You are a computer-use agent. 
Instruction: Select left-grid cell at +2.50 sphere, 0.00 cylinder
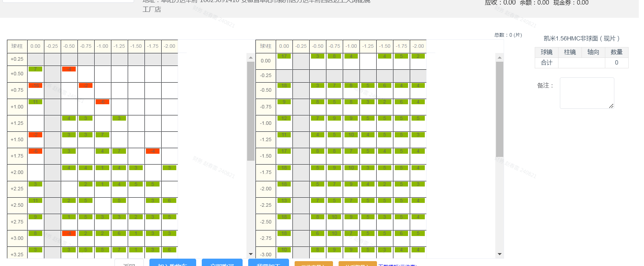click(x=36, y=205)
